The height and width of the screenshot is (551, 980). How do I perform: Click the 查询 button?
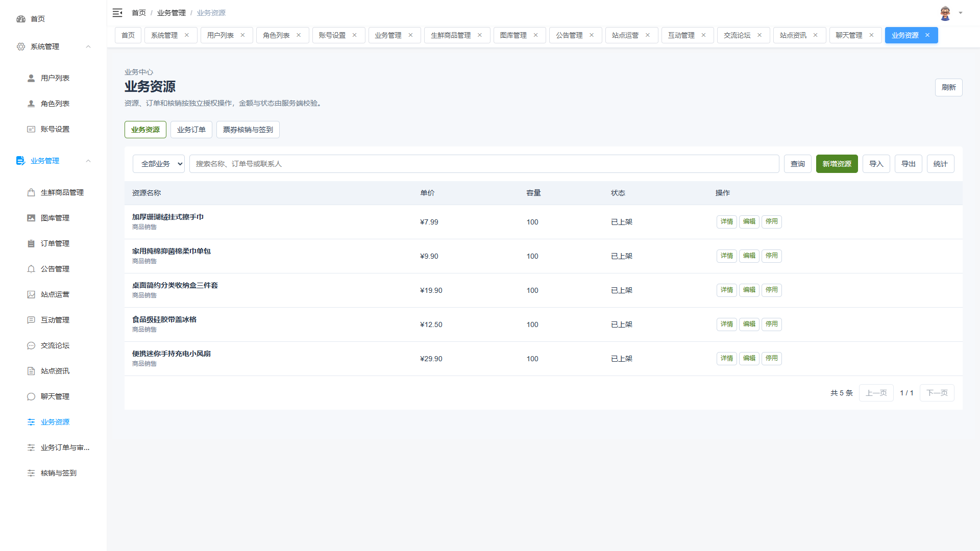(798, 164)
